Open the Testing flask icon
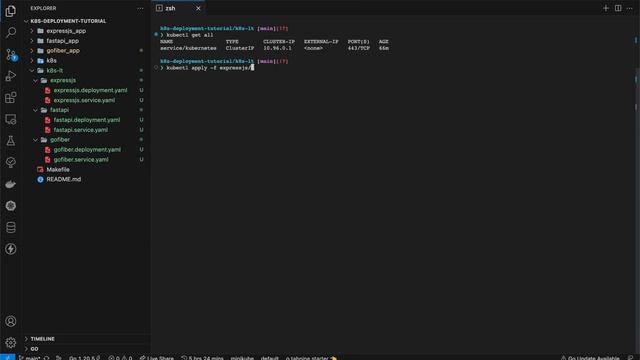The width and height of the screenshot is (640, 360). pos(11,141)
